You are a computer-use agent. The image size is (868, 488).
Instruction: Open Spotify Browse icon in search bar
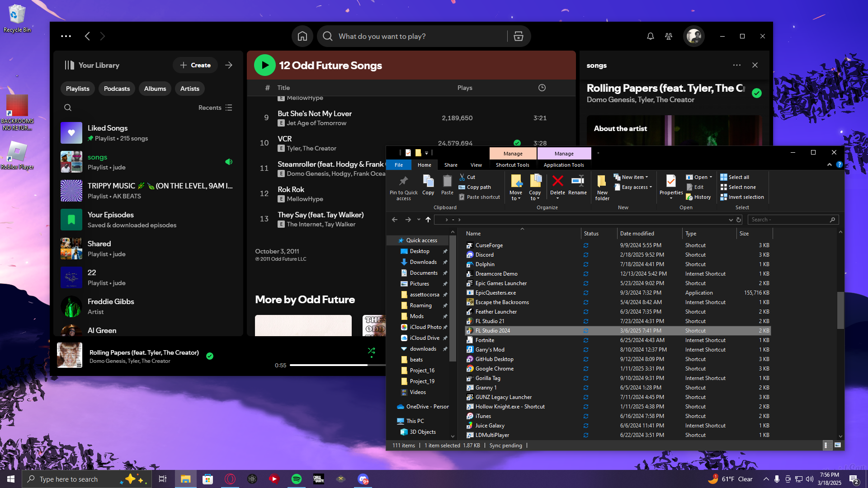click(x=519, y=36)
